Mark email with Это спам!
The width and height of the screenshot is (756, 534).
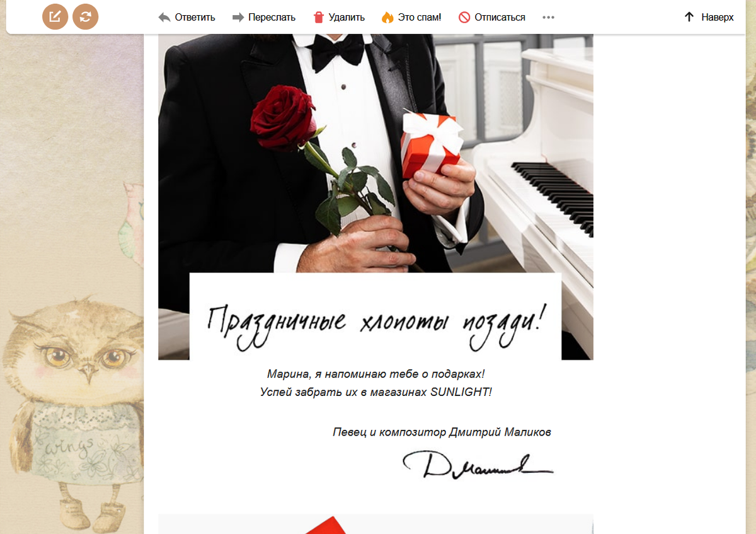[420, 17]
